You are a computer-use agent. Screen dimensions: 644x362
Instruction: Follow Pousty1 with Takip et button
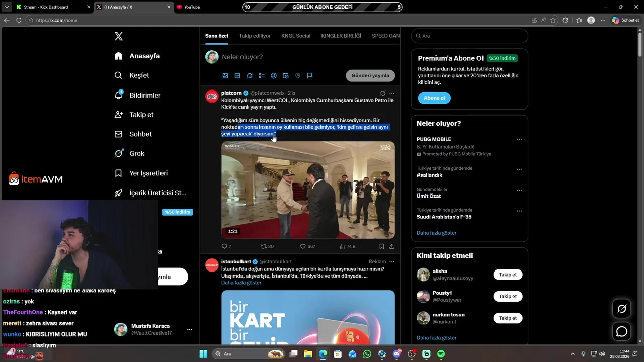[508, 296]
